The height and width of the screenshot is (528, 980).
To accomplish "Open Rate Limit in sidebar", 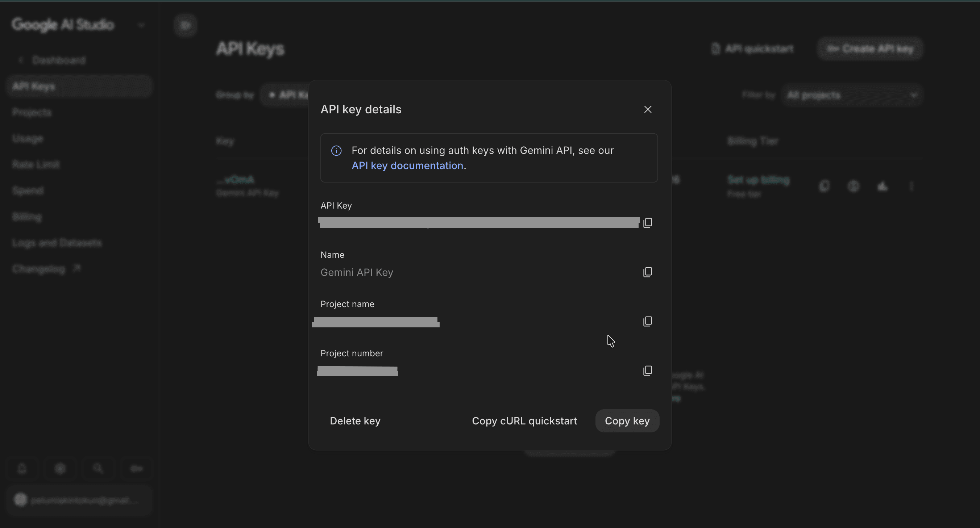I will (x=36, y=165).
